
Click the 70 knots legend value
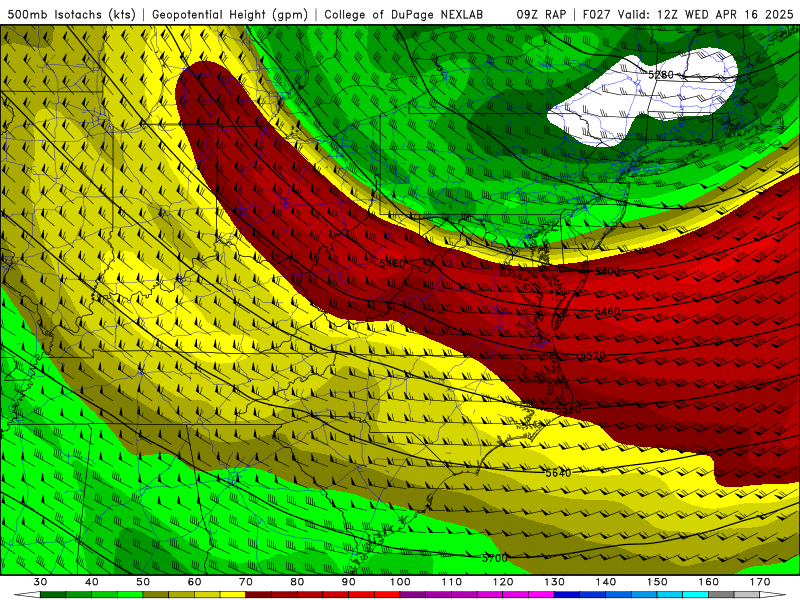point(246,582)
